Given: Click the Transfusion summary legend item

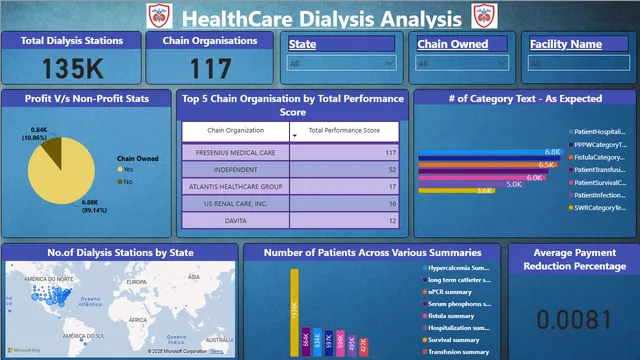Looking at the screenshot, I should [456, 352].
